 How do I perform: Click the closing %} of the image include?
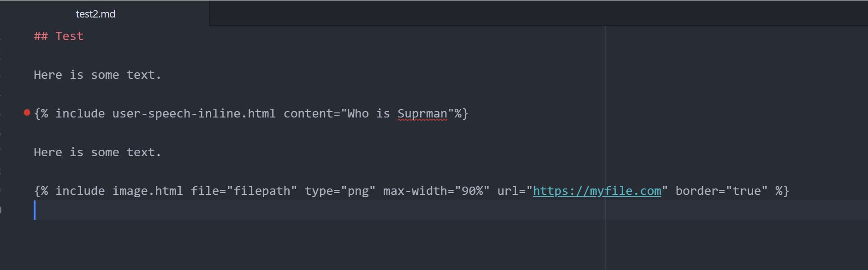(783, 190)
